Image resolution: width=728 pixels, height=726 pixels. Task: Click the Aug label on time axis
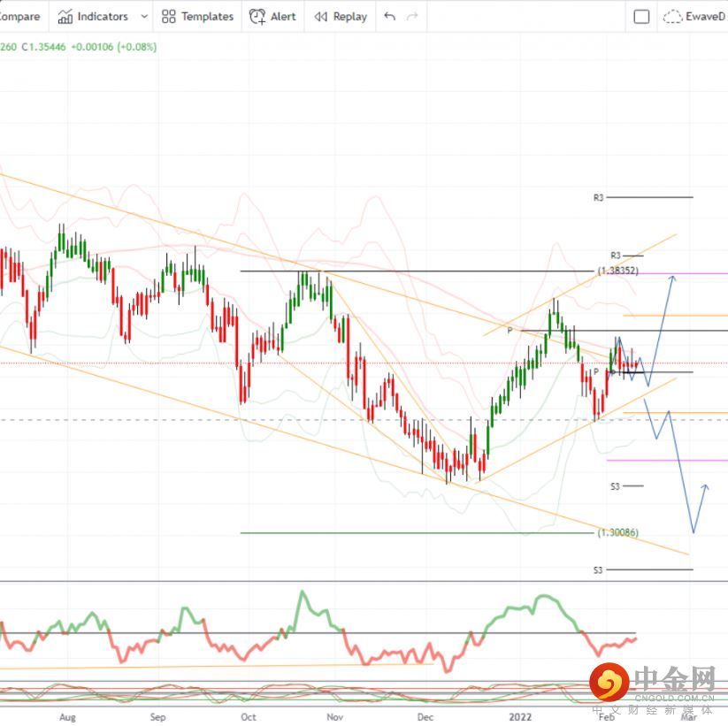67,717
